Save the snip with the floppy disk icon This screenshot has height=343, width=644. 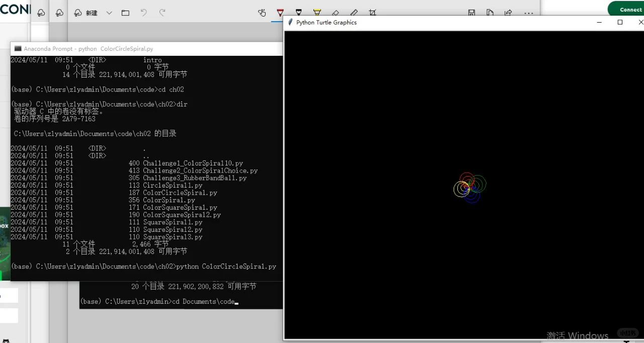pos(471,13)
